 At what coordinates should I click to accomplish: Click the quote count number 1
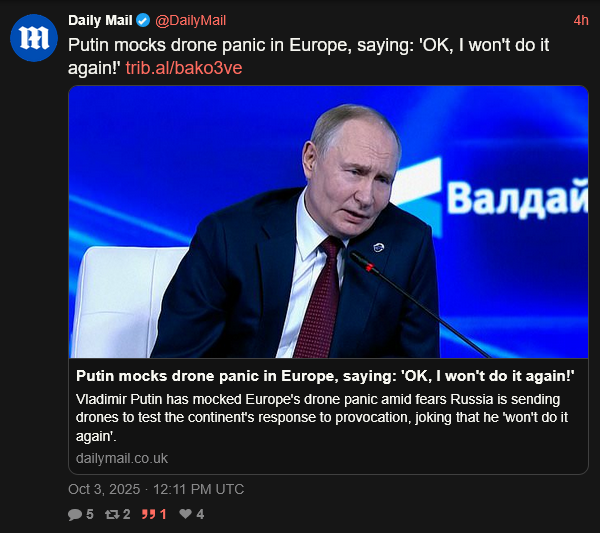pos(163,515)
